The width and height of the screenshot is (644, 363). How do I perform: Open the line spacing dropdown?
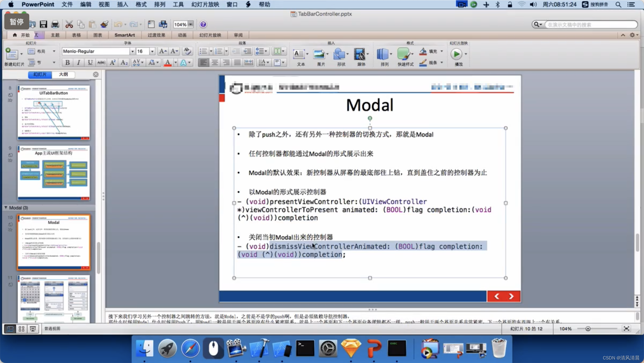point(262,51)
